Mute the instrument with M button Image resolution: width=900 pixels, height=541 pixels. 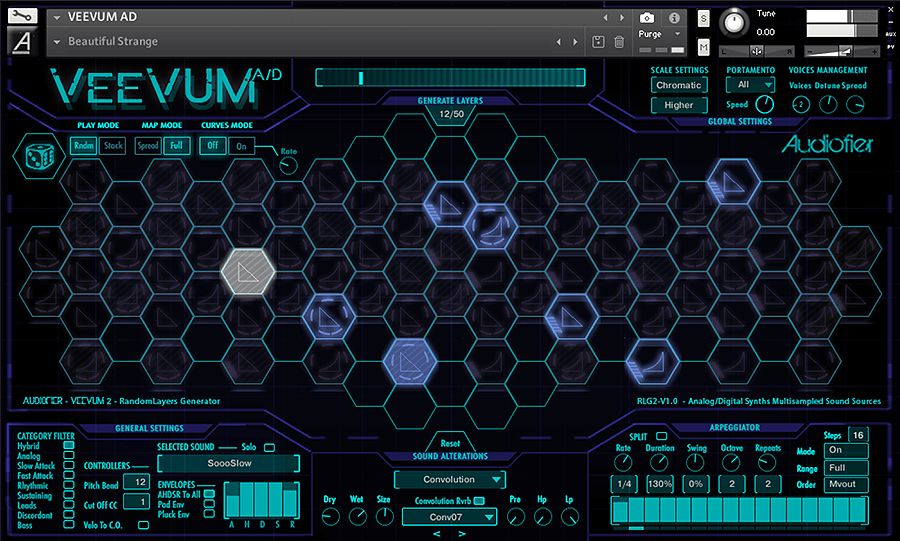[x=703, y=47]
